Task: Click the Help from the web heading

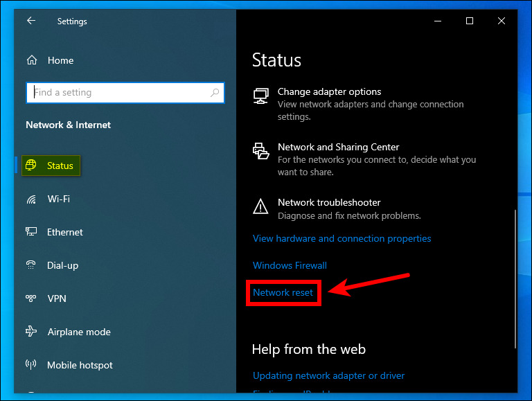Action: 309,349
